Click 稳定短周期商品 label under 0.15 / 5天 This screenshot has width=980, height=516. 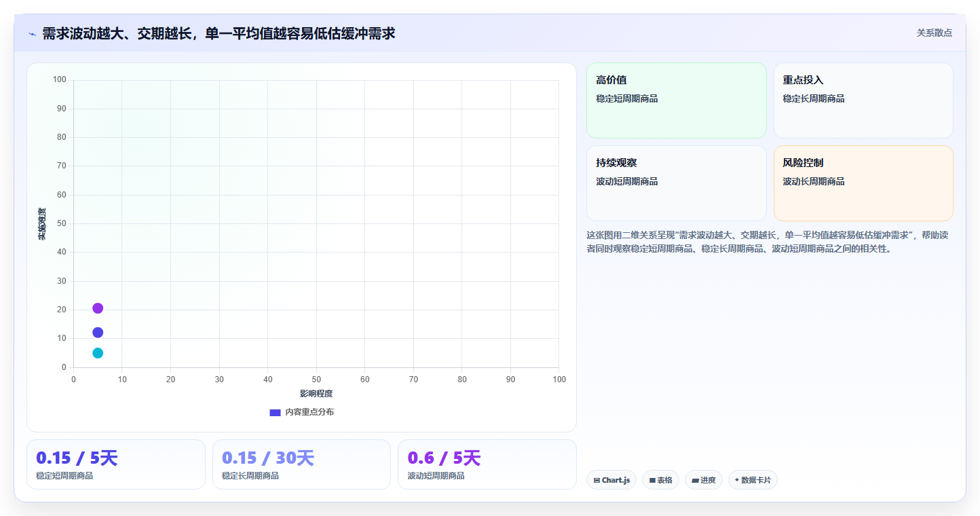click(x=64, y=476)
